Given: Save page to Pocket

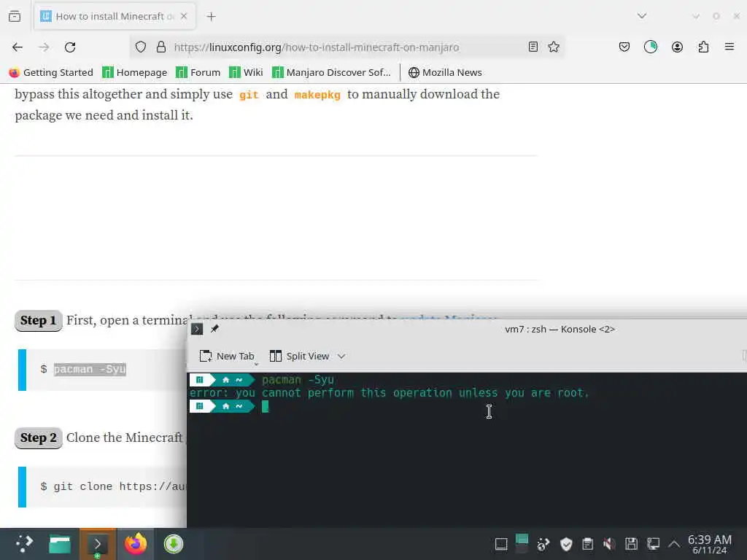Looking at the screenshot, I should 624,47.
